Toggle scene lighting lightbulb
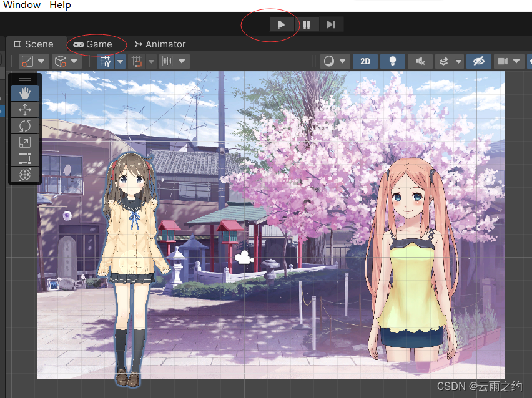 coord(393,61)
